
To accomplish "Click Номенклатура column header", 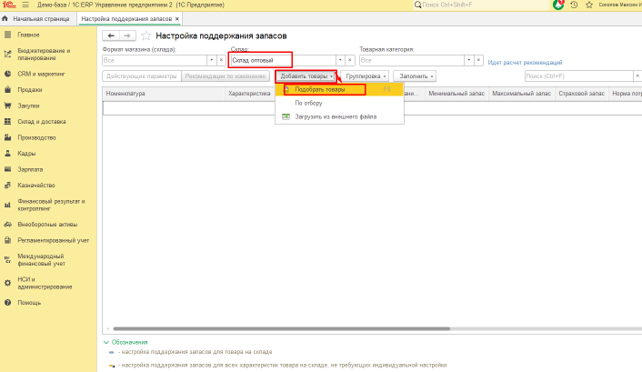I will [164, 94].
